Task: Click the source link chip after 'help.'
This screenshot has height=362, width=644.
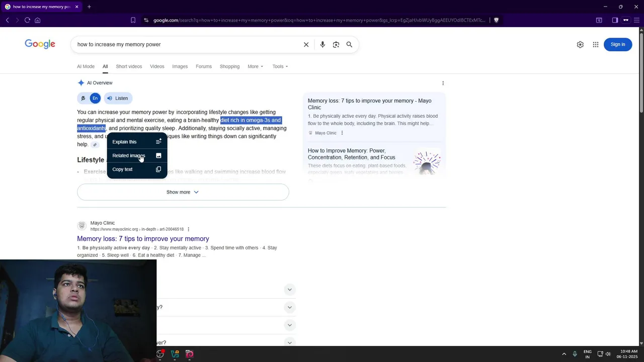Action: (x=95, y=145)
